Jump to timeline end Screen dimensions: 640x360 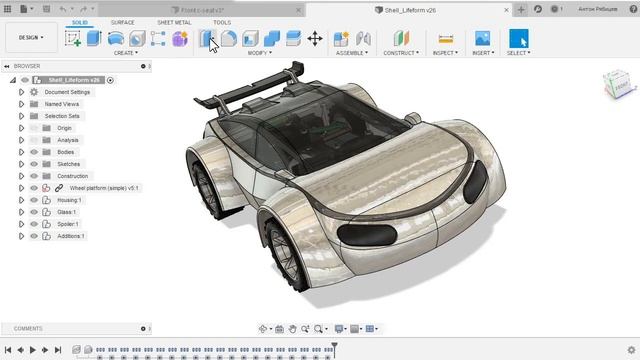click(x=58, y=350)
